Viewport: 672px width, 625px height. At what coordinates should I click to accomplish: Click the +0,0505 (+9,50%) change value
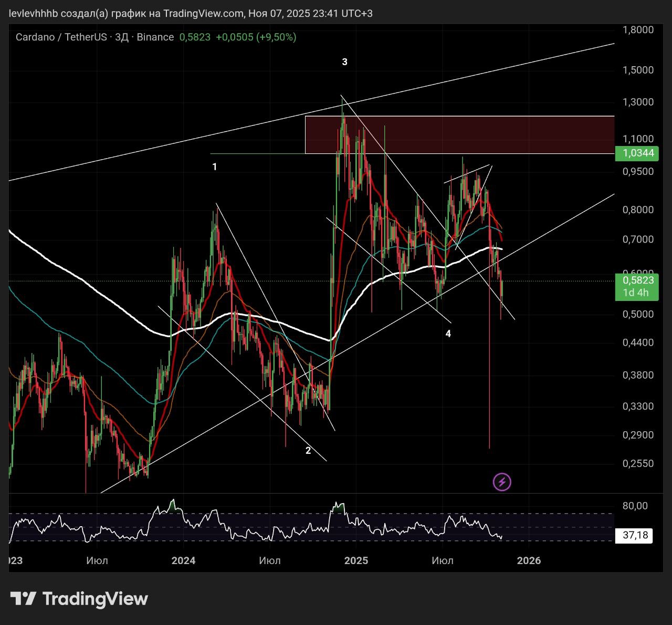[256, 37]
